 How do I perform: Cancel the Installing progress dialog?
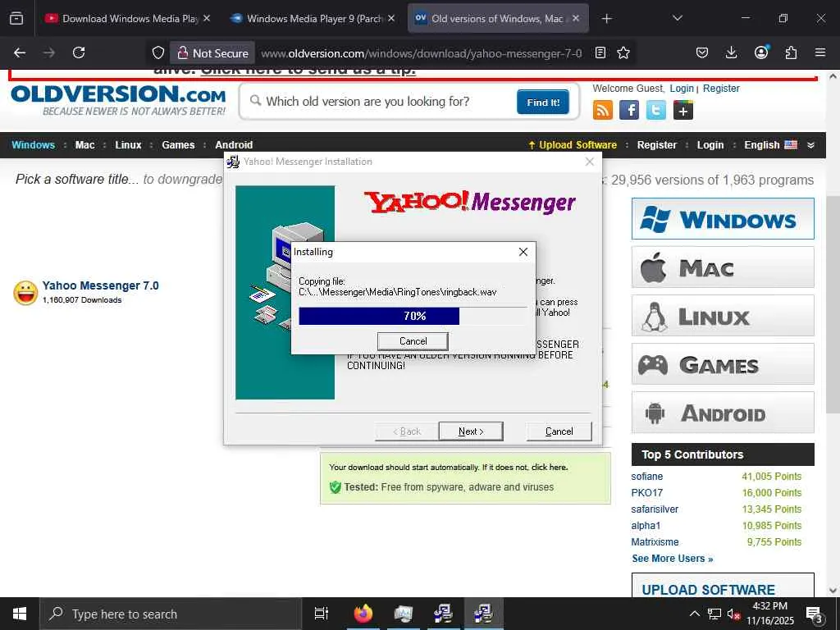tap(413, 341)
